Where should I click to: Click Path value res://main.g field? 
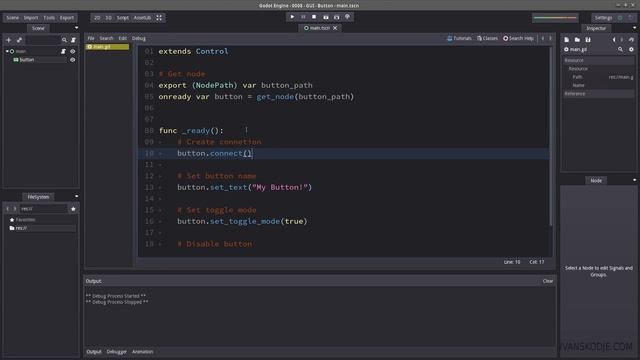[x=620, y=77]
